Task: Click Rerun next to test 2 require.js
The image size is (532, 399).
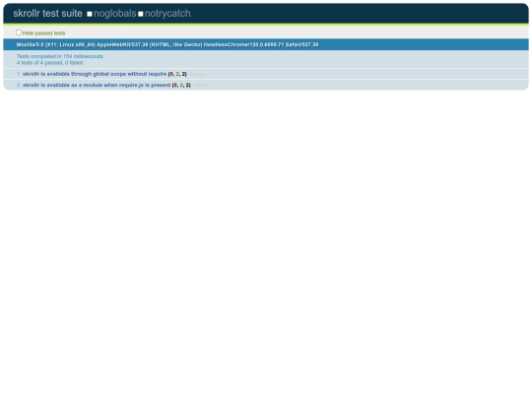Action: tap(201, 85)
